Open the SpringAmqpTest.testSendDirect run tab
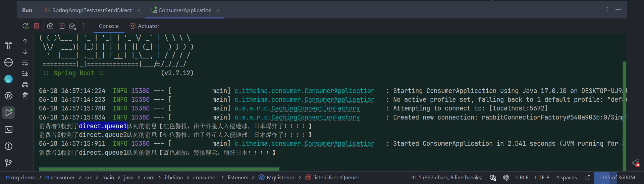Screen dimensions: 644x184 click(88, 10)
